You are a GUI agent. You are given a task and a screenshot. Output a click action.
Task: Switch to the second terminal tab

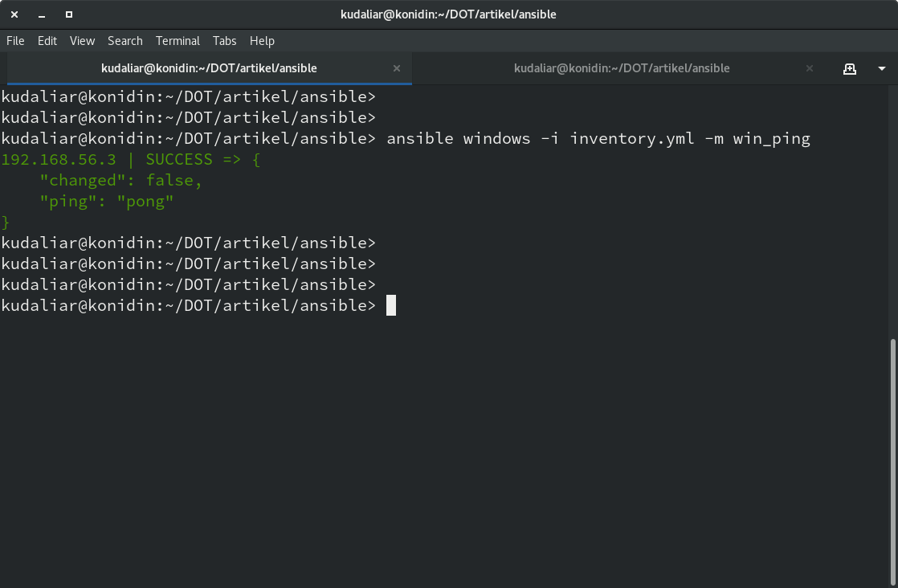pos(622,68)
